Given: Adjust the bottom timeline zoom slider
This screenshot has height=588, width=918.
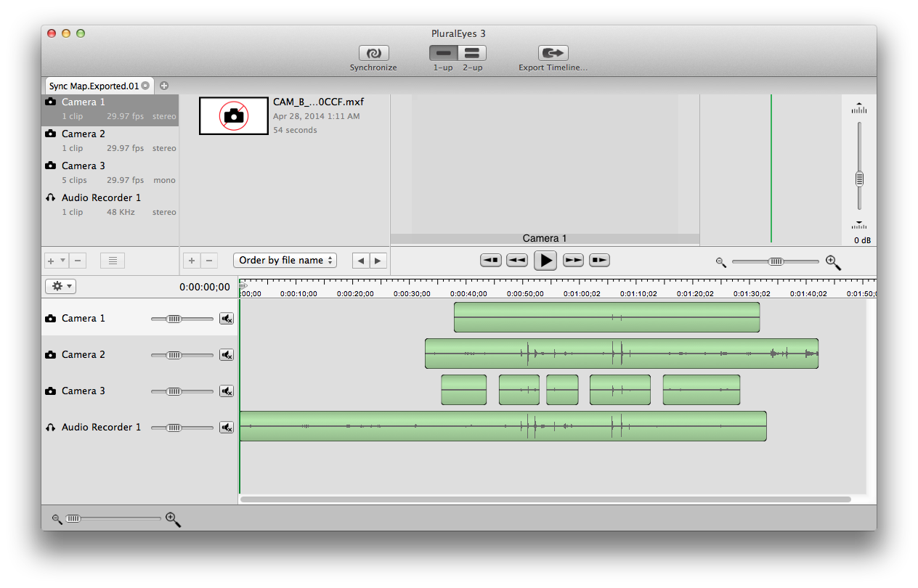Looking at the screenshot, I should [x=113, y=518].
